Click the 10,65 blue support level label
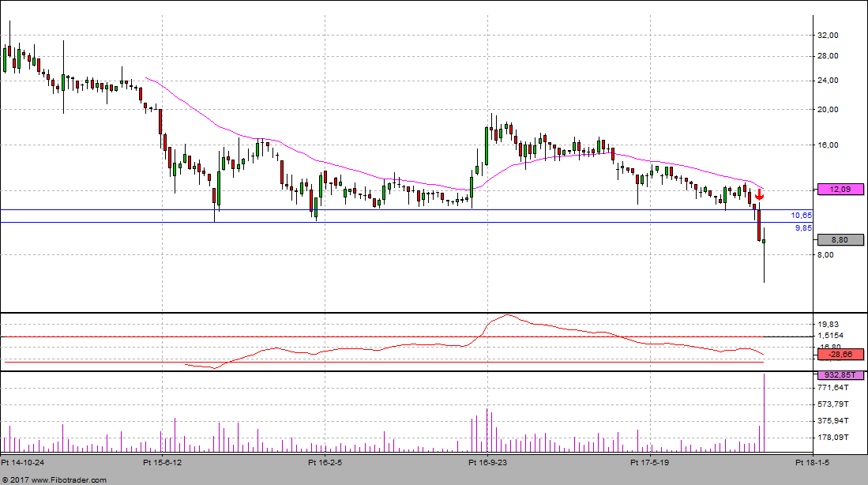 pyautogui.click(x=802, y=216)
